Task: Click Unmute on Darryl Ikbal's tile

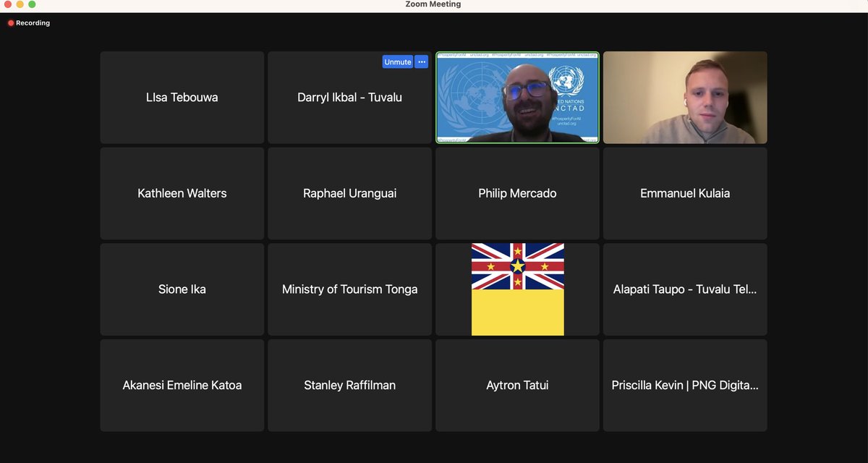Action: point(398,62)
